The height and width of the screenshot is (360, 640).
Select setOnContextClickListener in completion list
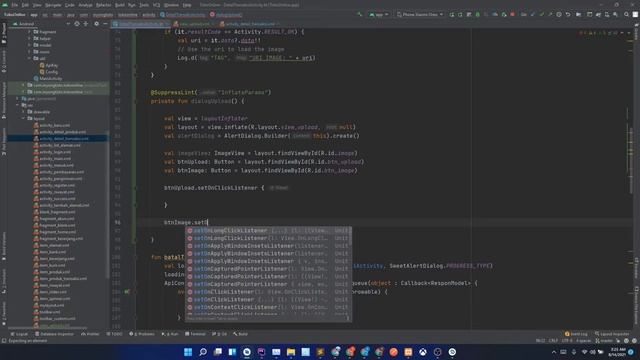269,307
